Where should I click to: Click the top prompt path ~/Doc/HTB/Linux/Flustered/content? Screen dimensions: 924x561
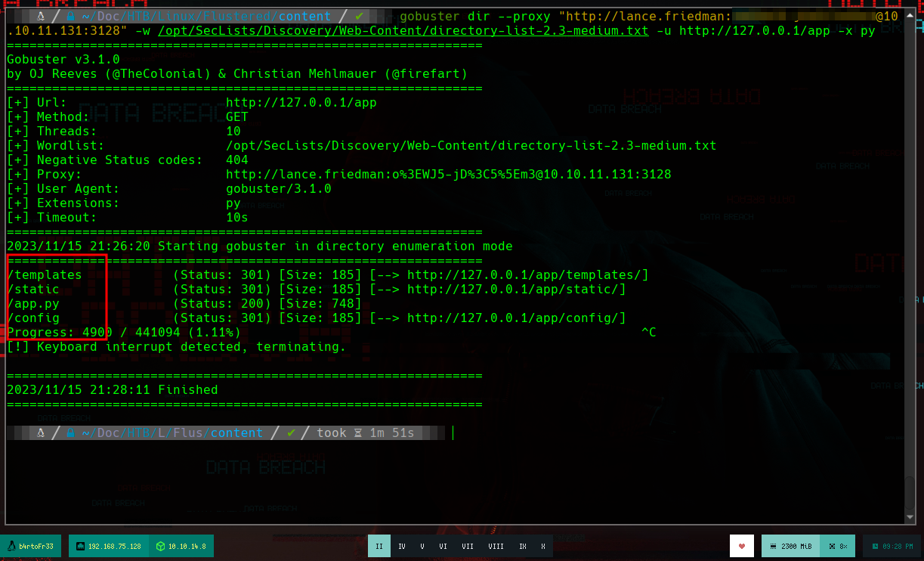206,17
